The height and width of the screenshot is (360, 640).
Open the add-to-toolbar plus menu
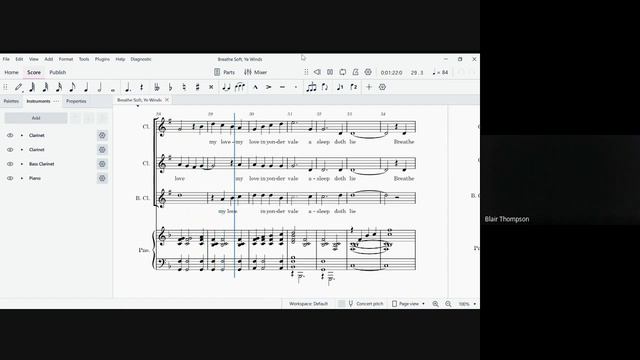pos(369,87)
